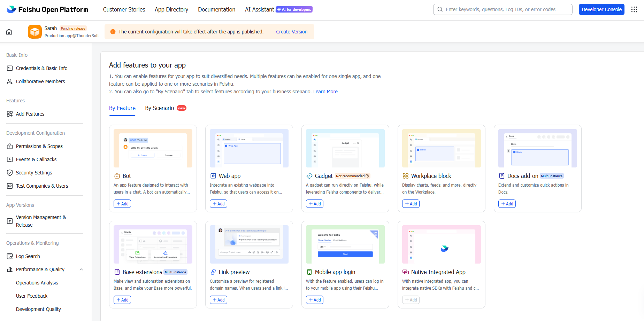Switch to the By Scenario tab
Image resolution: width=644 pixels, height=321 pixels.
point(160,108)
